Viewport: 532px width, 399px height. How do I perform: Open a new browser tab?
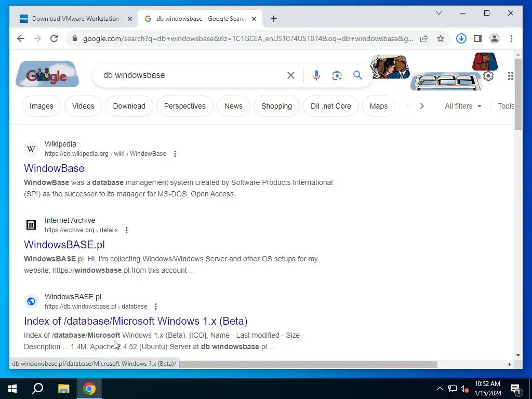(x=274, y=19)
